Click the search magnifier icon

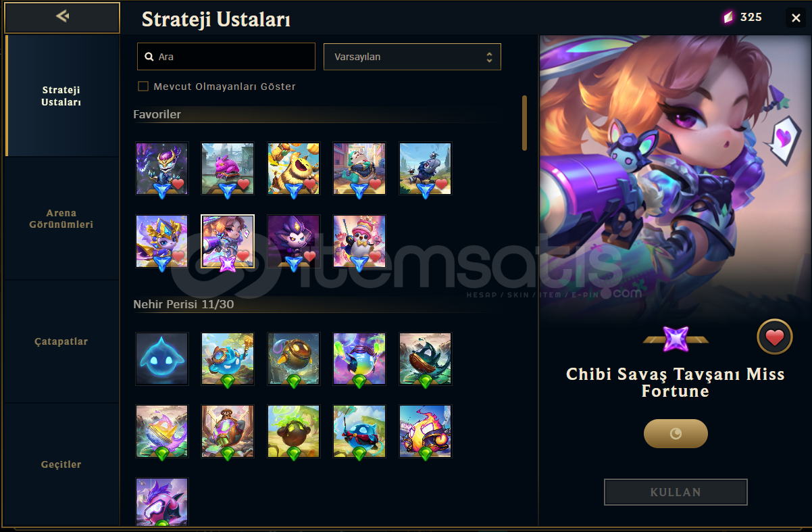149,57
